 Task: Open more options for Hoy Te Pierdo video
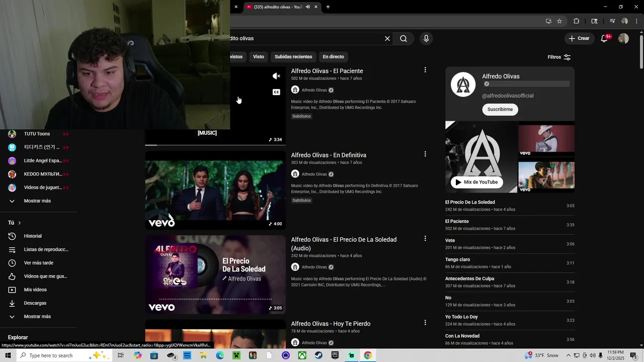click(x=425, y=322)
